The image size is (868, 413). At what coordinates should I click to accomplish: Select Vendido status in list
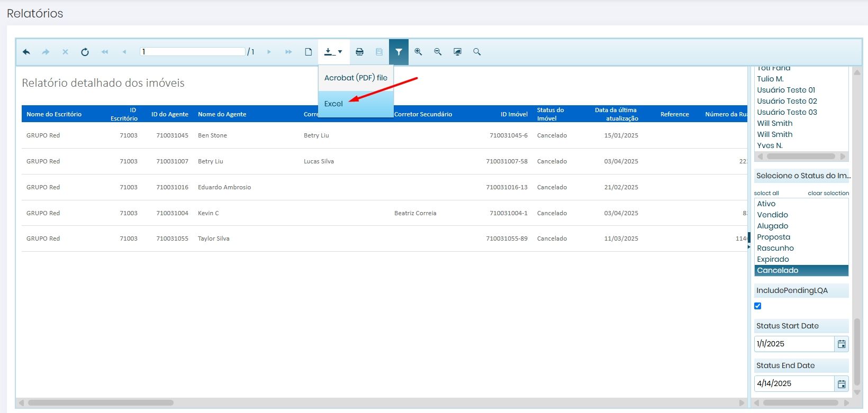[801, 215]
